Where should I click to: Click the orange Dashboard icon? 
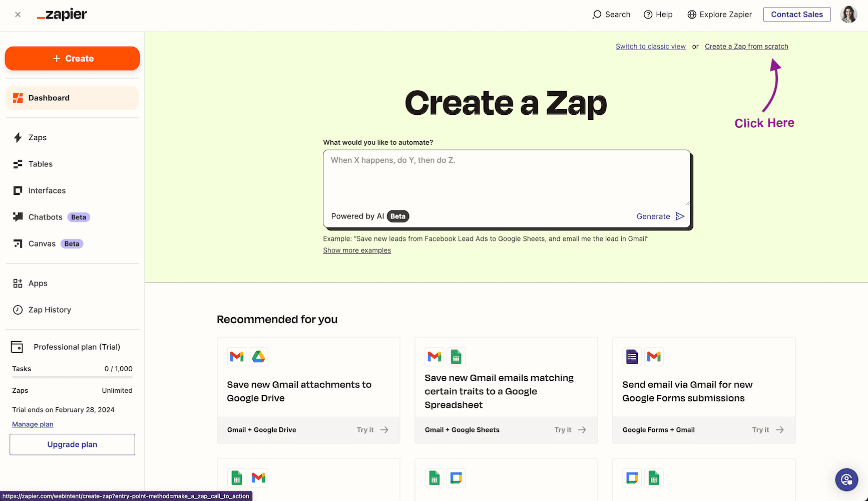18,98
